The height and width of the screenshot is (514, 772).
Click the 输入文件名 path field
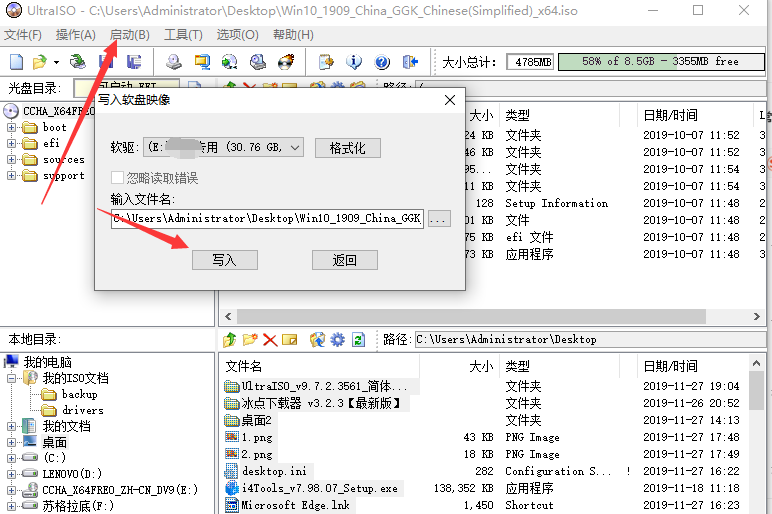[267, 219]
